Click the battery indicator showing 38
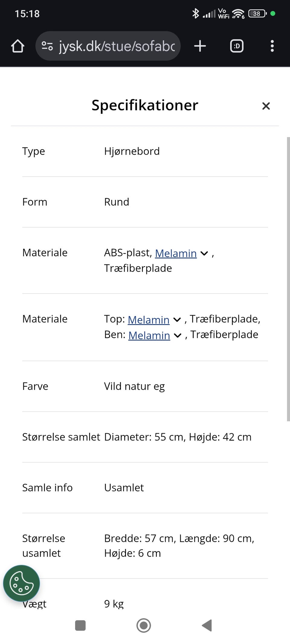The image size is (290, 644). [x=256, y=13]
